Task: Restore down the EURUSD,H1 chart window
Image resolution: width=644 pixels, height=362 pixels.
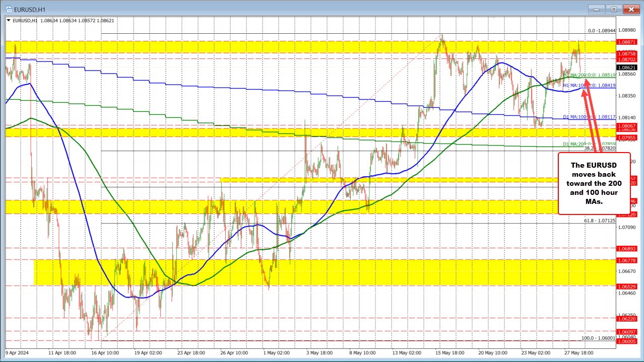Action: pyautogui.click(x=613, y=9)
